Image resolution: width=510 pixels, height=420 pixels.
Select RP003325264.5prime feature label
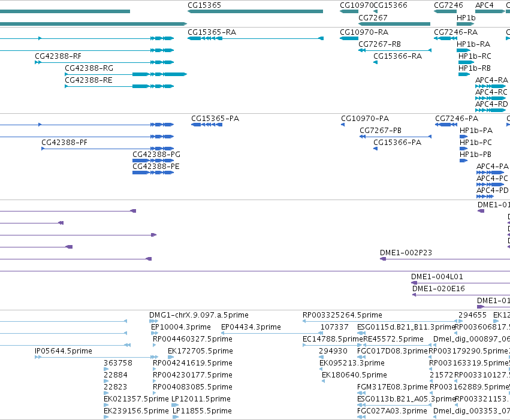tap(342, 315)
